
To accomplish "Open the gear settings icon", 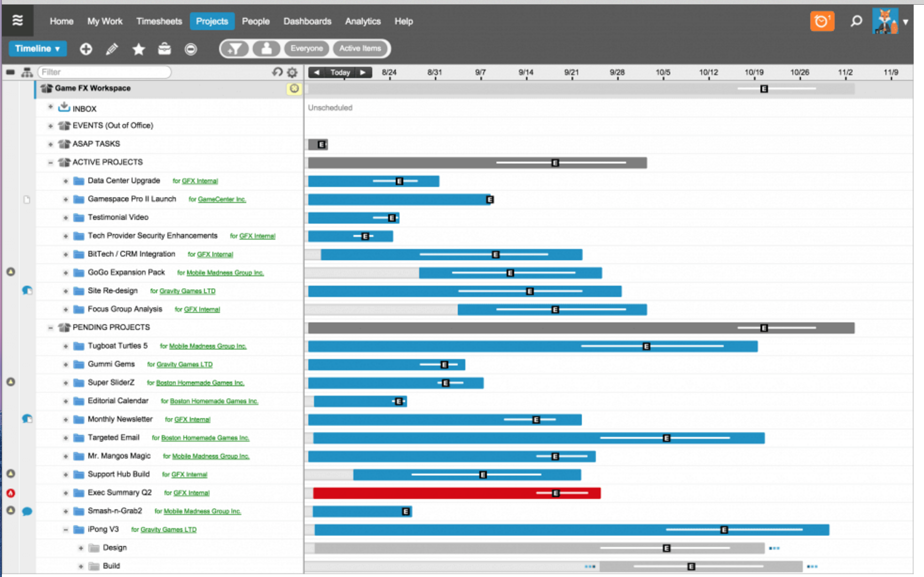I will coord(292,72).
